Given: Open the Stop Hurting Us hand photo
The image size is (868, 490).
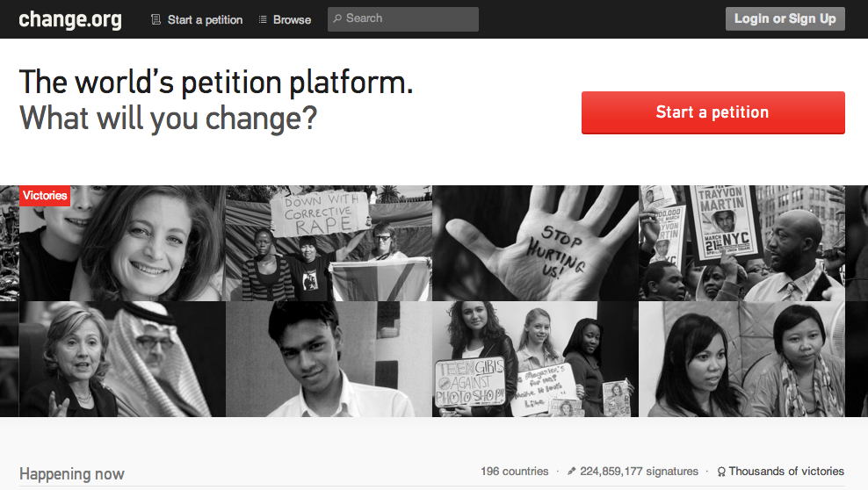Looking at the screenshot, I should click(x=535, y=242).
